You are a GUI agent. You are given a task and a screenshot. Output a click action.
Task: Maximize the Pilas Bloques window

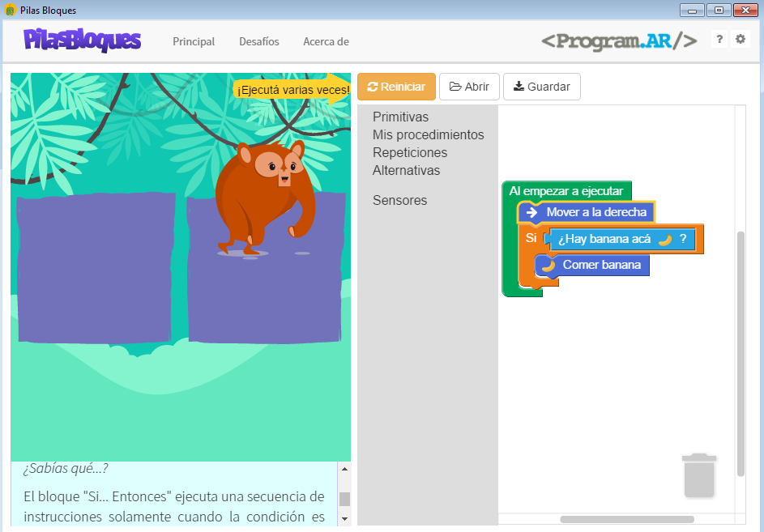click(719, 10)
